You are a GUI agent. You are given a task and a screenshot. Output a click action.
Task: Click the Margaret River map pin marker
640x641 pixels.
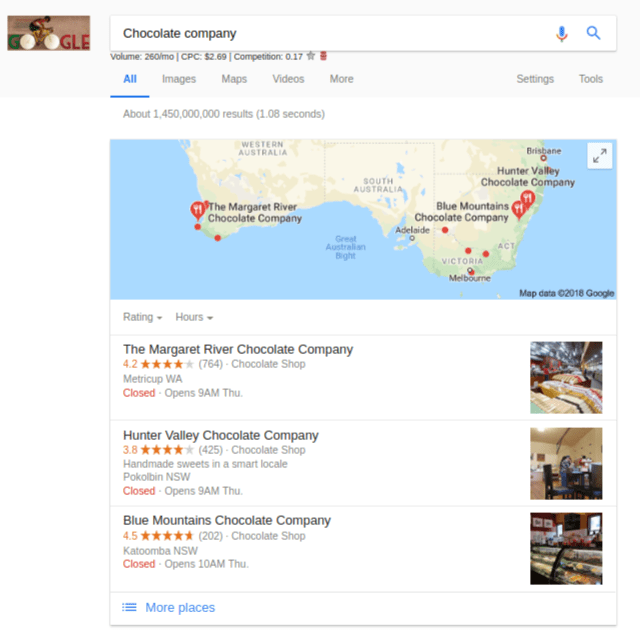tap(198, 210)
